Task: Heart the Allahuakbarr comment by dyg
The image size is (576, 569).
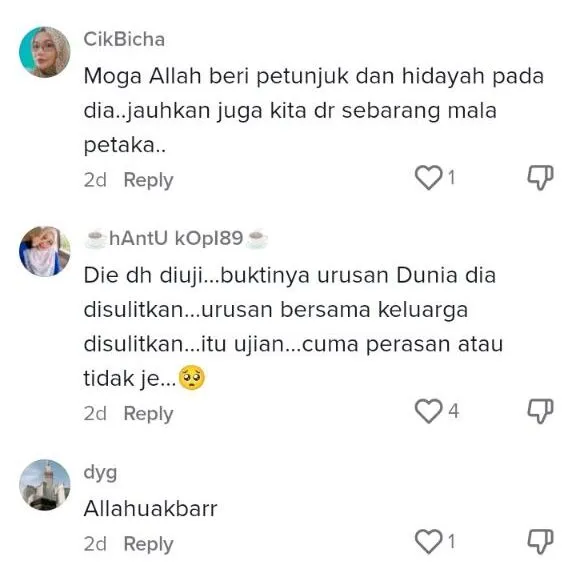Action: (428, 541)
